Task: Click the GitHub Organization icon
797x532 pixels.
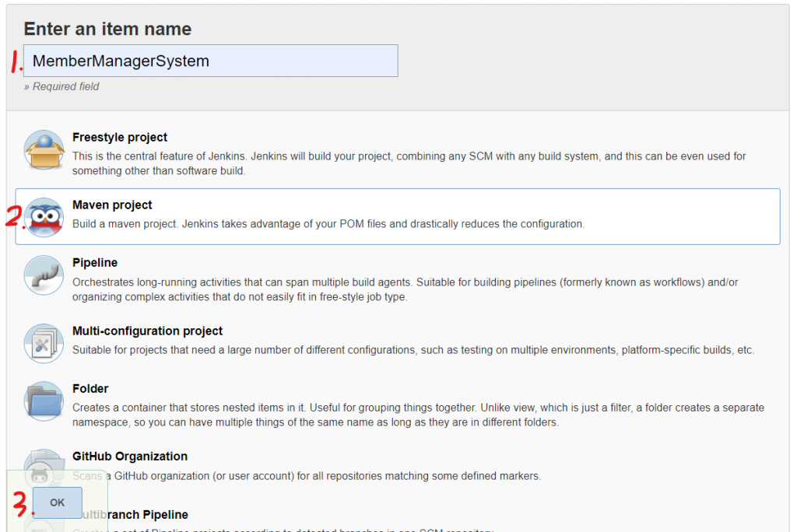Action: [44, 459]
